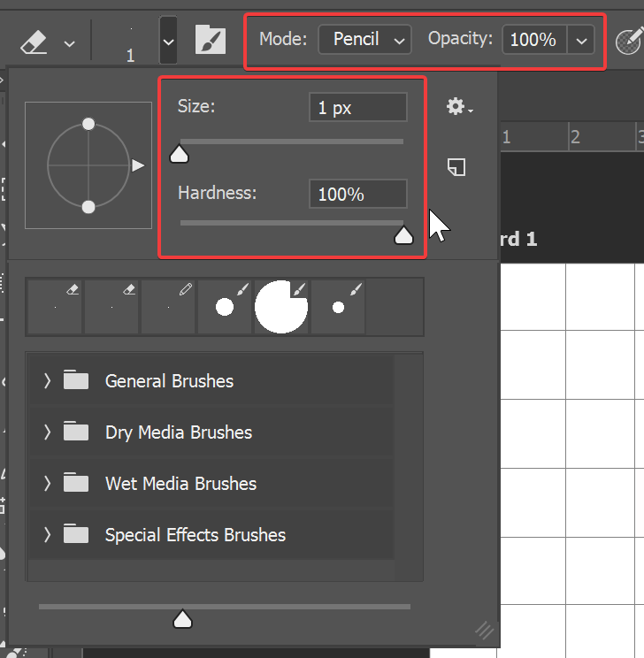Select the Wet Media Brushes folder label

point(180,484)
